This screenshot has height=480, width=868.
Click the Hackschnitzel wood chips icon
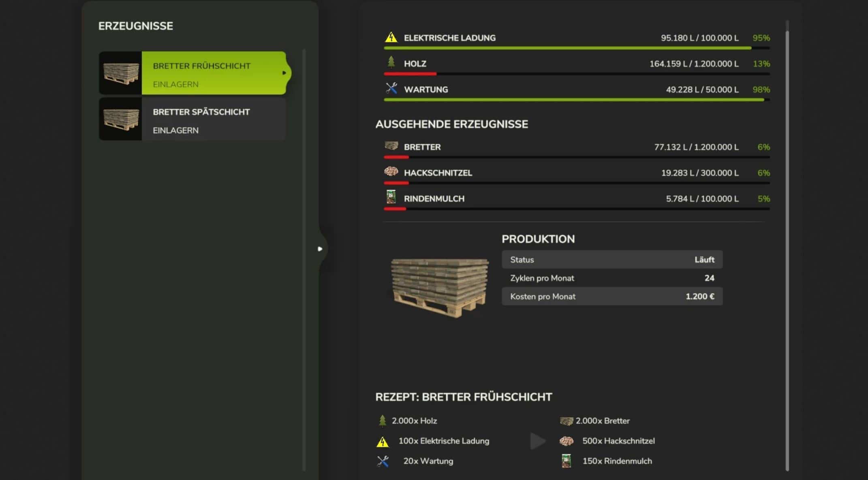click(x=391, y=172)
